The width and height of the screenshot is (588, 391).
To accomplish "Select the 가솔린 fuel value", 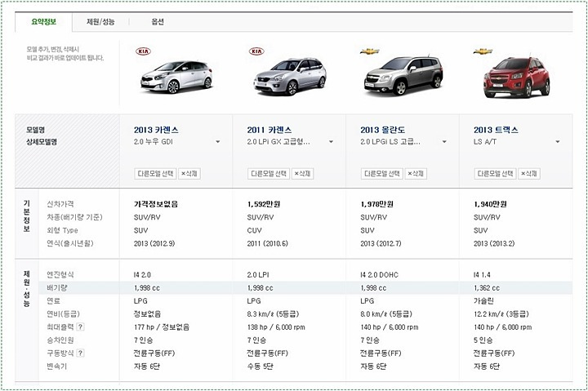I will [x=483, y=300].
